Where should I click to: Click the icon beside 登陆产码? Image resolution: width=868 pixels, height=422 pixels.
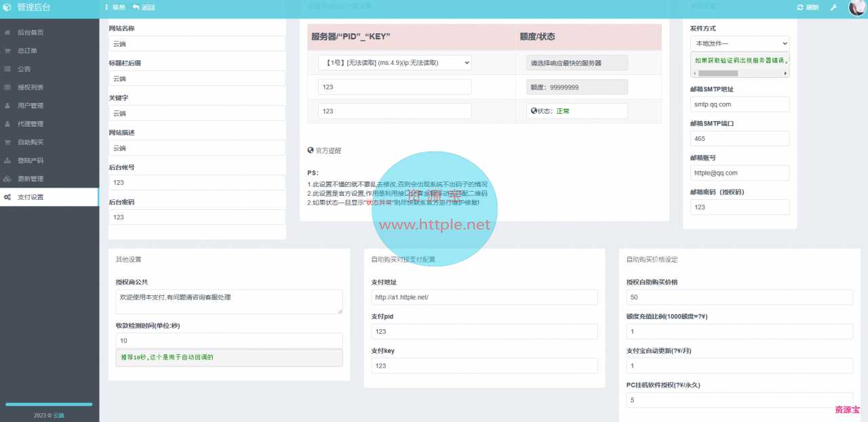7,161
